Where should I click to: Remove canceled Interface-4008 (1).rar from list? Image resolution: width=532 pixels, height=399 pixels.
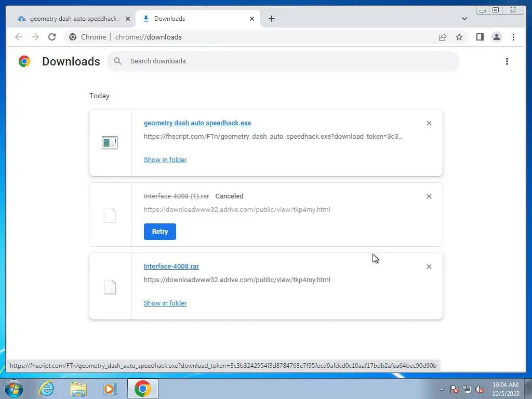click(x=429, y=196)
